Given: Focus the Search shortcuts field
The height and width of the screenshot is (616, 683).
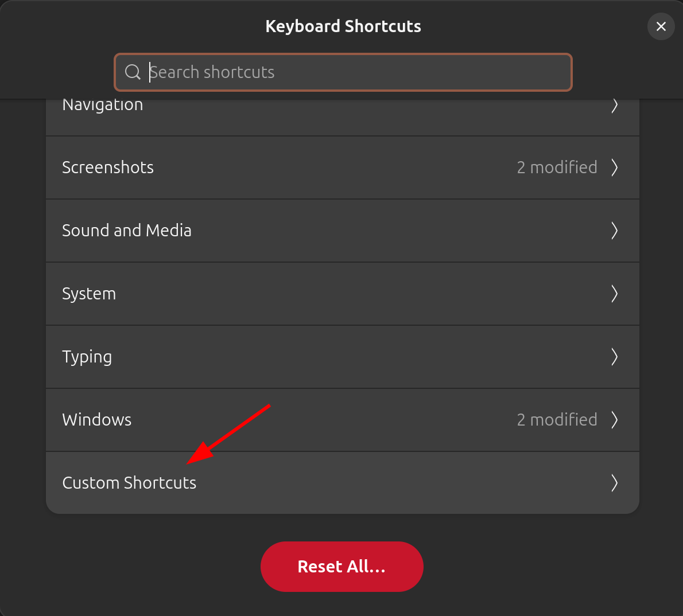Looking at the screenshot, I should tap(356, 72).
